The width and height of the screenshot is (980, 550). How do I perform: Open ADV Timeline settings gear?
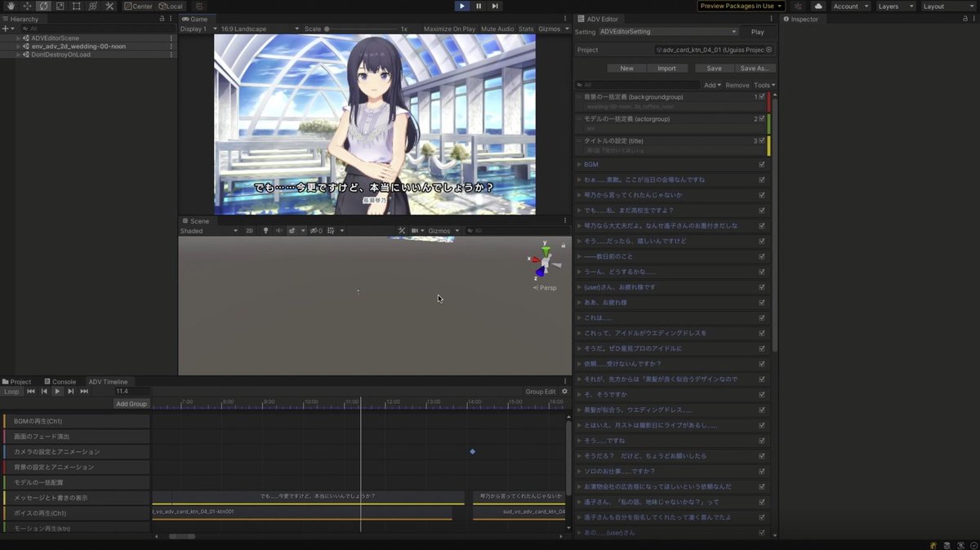click(x=564, y=392)
